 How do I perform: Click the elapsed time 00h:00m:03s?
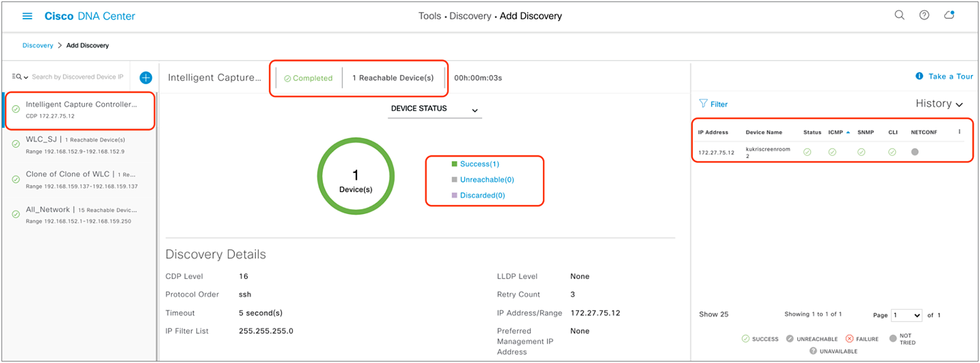[x=478, y=78]
